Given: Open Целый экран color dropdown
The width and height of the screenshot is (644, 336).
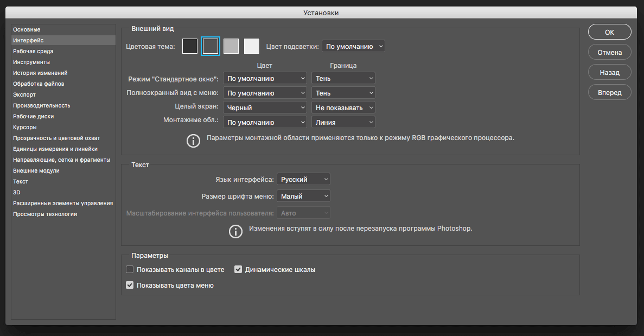Looking at the screenshot, I should 265,107.
